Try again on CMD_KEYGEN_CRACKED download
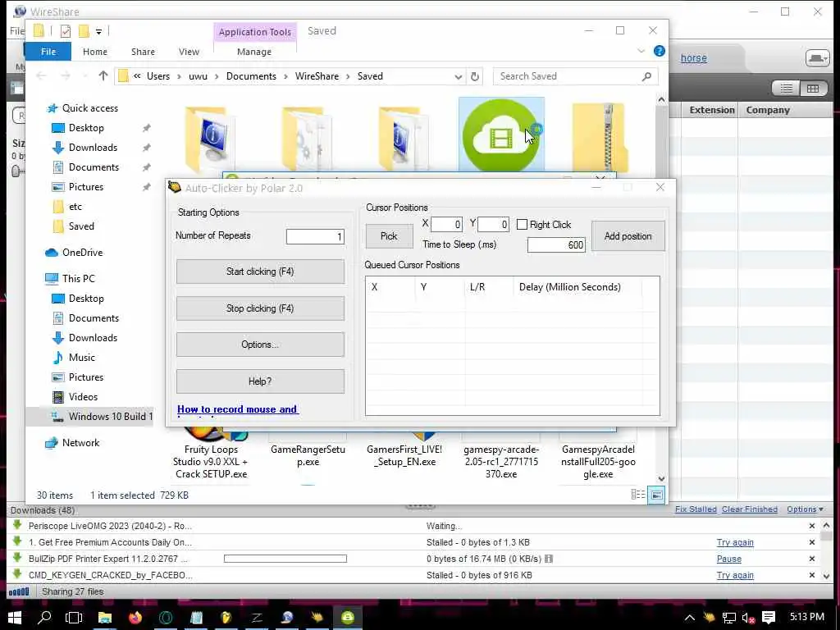 point(735,575)
